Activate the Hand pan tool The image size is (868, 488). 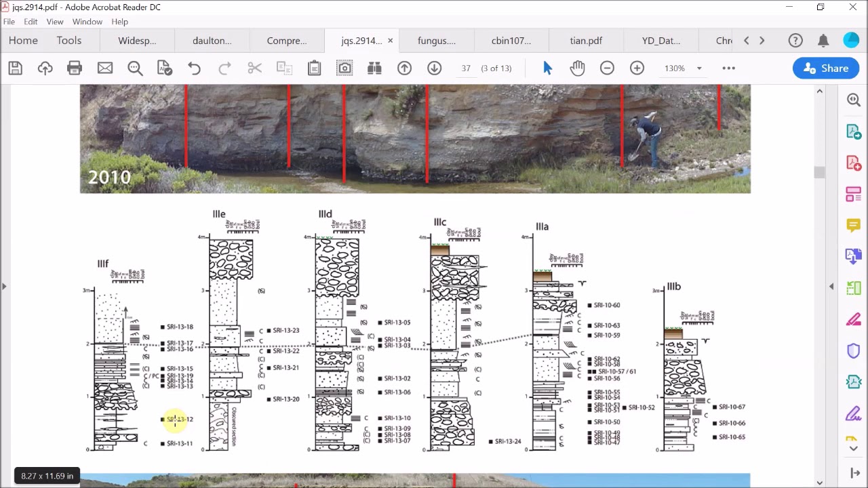tap(577, 68)
